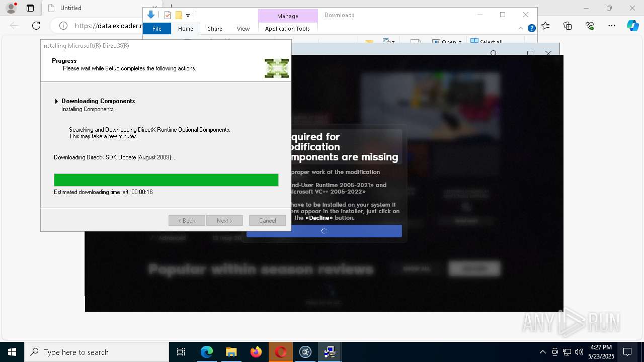644x362 pixels.
Task: Open Edge Collections icon
Action: pos(568,26)
